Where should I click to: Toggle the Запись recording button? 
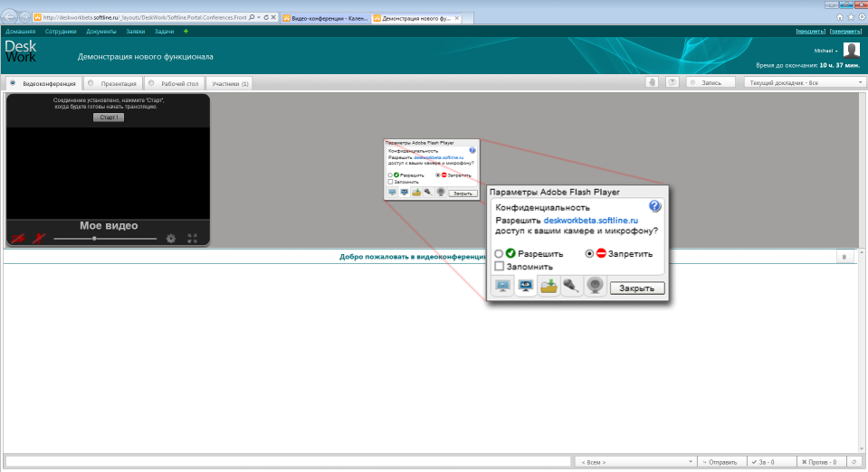click(711, 82)
